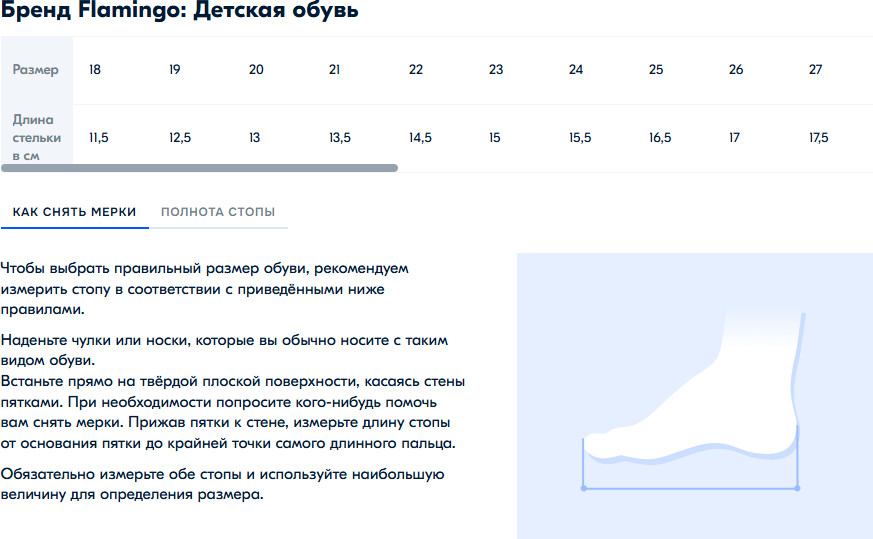
Task: Click the 14,5 insole length value
Action: [420, 138]
